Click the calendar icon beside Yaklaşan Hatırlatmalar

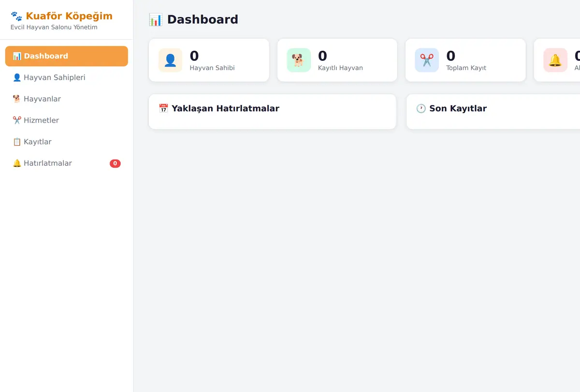[163, 108]
